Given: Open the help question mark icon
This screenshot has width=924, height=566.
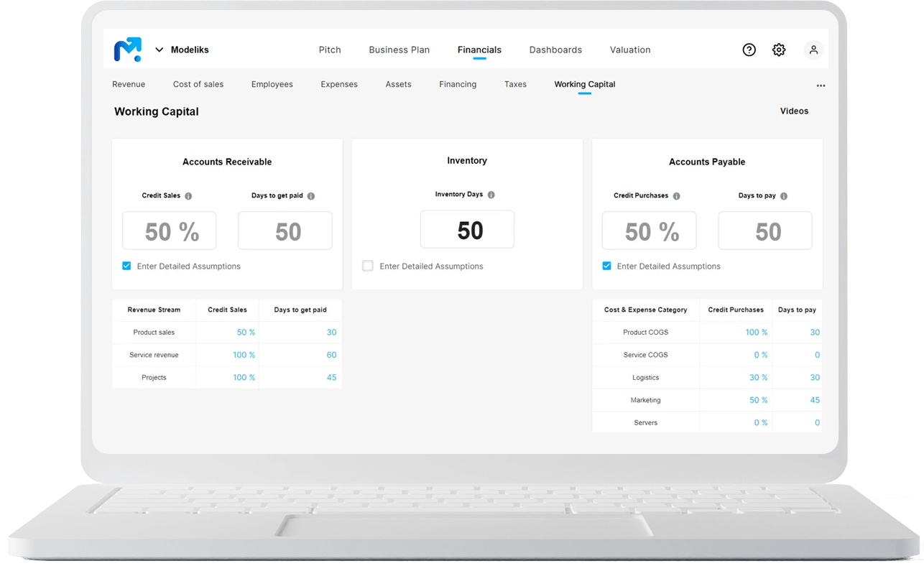Looking at the screenshot, I should coord(749,50).
